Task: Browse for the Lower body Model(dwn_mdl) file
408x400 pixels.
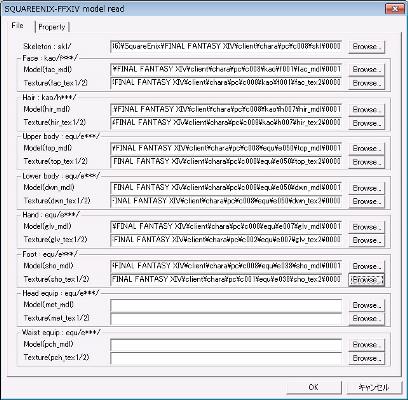Action: coord(366,188)
